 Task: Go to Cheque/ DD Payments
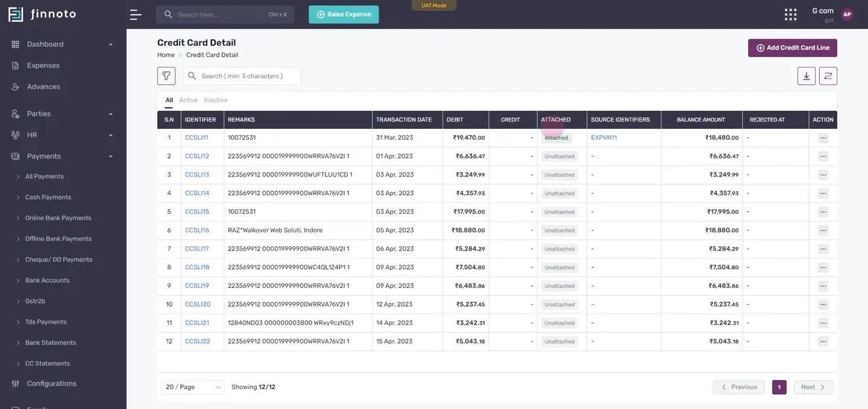(58, 260)
